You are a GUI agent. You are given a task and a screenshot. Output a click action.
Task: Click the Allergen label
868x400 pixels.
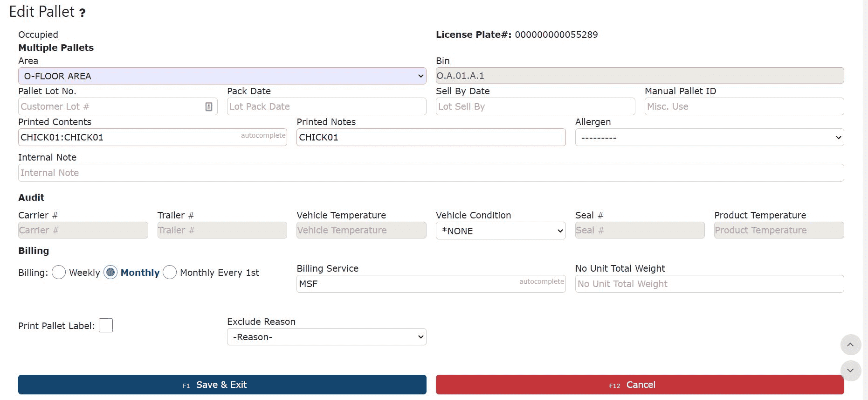593,122
